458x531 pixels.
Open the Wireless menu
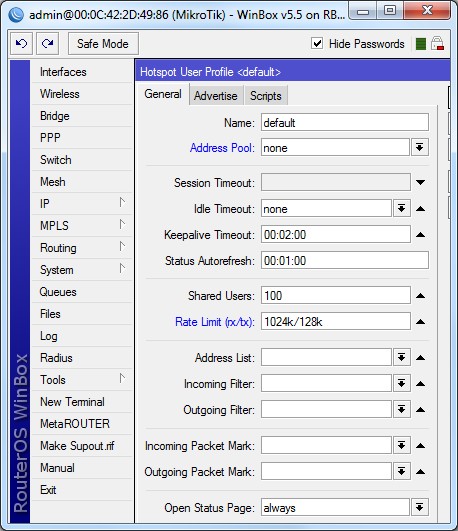(x=81, y=94)
